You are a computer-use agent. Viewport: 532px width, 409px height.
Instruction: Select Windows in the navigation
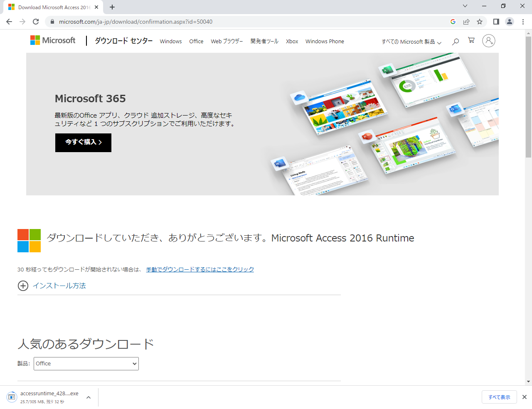(171, 41)
